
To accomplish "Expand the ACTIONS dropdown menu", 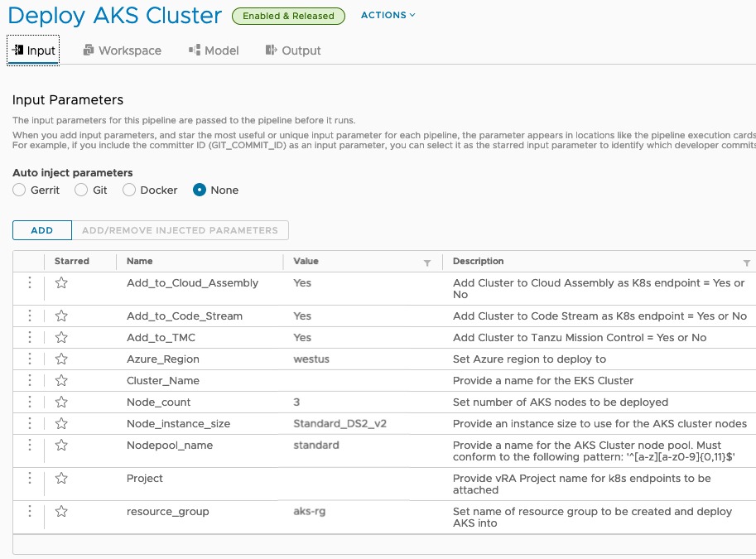I will pos(388,16).
